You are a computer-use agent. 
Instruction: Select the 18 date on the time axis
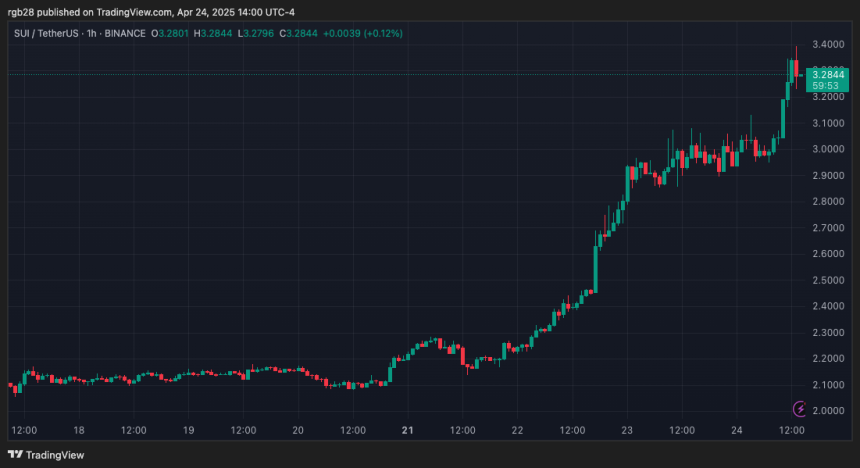tap(78, 430)
